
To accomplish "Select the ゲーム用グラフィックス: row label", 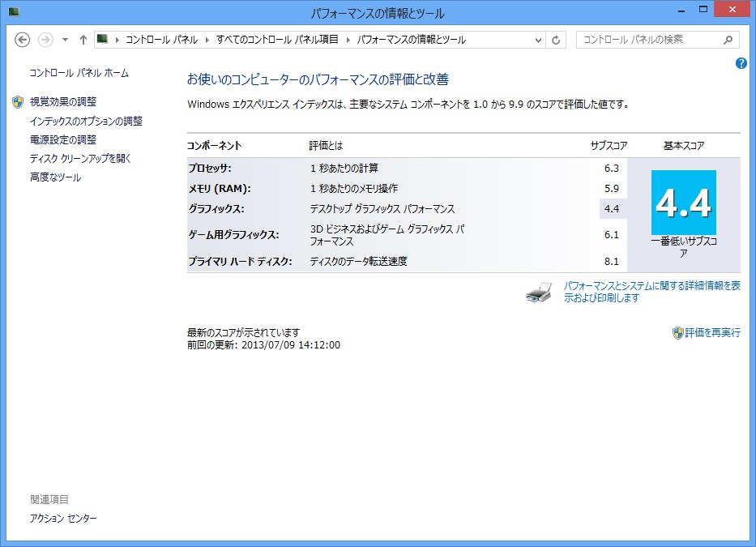I will pyautogui.click(x=234, y=235).
